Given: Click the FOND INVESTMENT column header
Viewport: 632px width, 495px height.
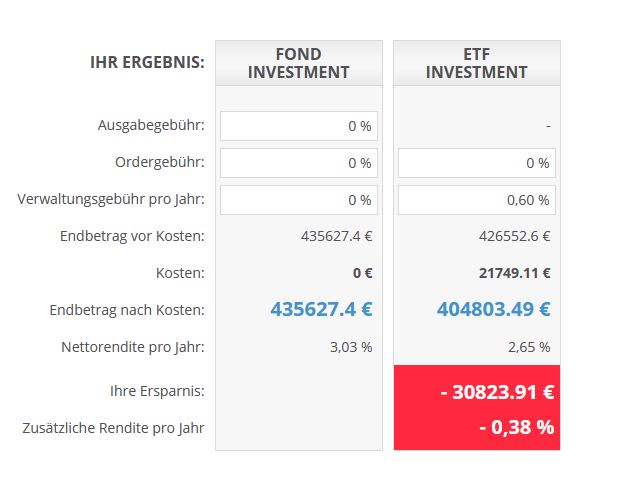Looking at the screenshot, I should click(x=298, y=62).
